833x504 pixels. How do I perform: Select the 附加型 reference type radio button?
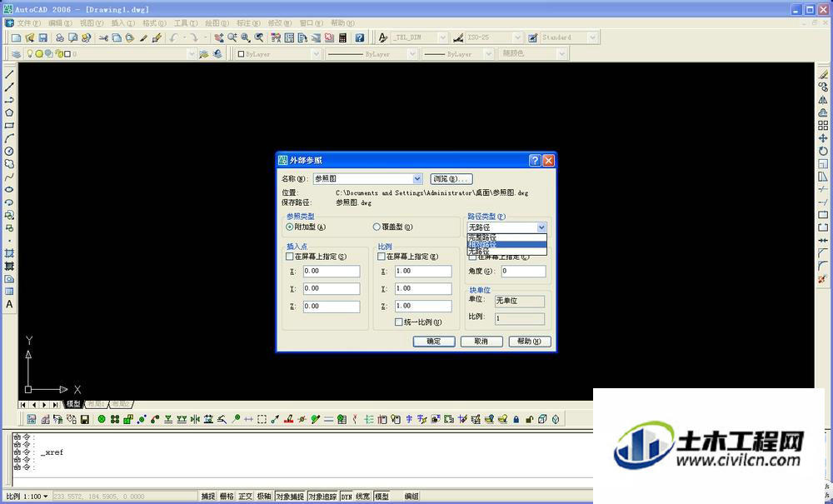289,227
